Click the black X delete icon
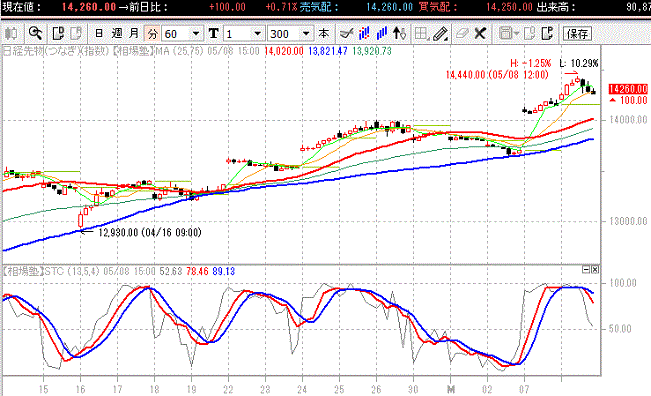This screenshot has width=651, height=396. [480, 33]
